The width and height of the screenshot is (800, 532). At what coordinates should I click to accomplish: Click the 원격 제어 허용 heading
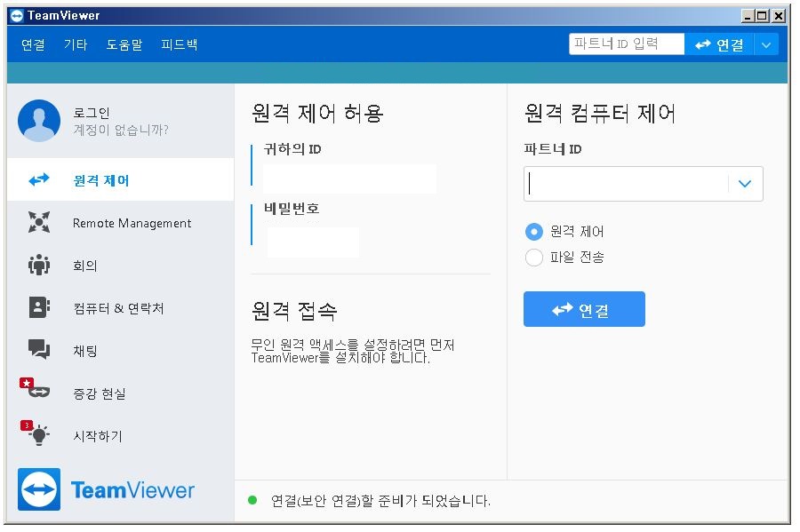pos(317,113)
